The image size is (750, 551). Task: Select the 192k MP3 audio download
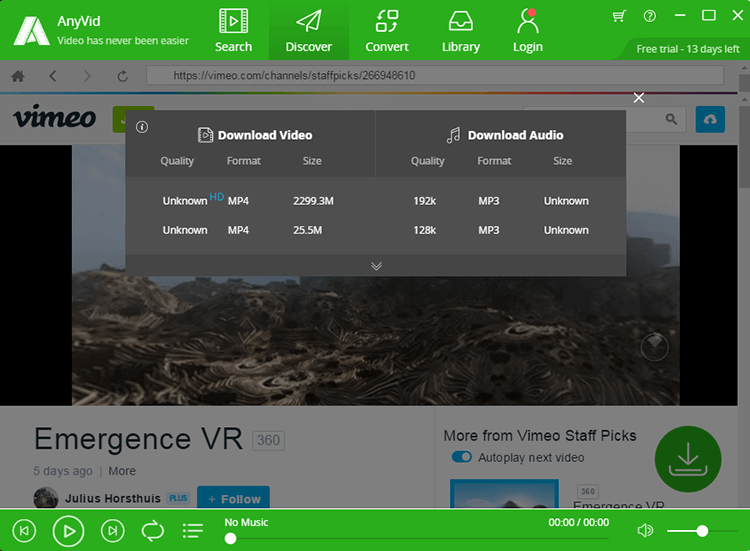coord(501,201)
